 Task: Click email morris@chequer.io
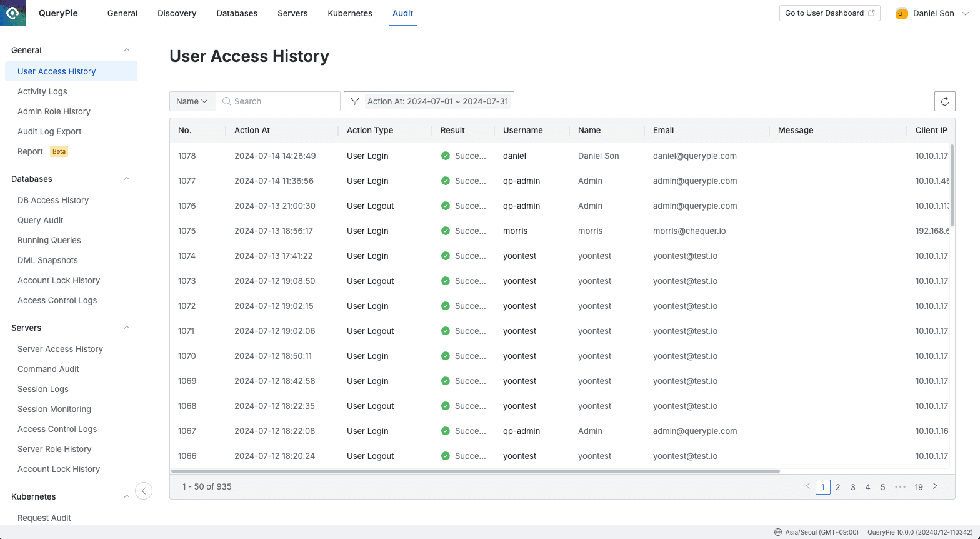pyautogui.click(x=689, y=231)
